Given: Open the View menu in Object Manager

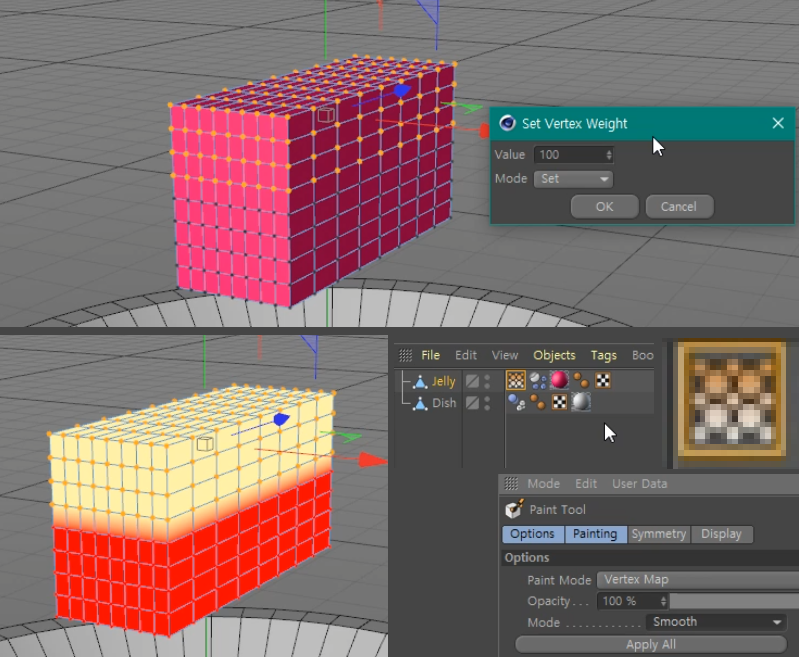Looking at the screenshot, I should (x=504, y=355).
